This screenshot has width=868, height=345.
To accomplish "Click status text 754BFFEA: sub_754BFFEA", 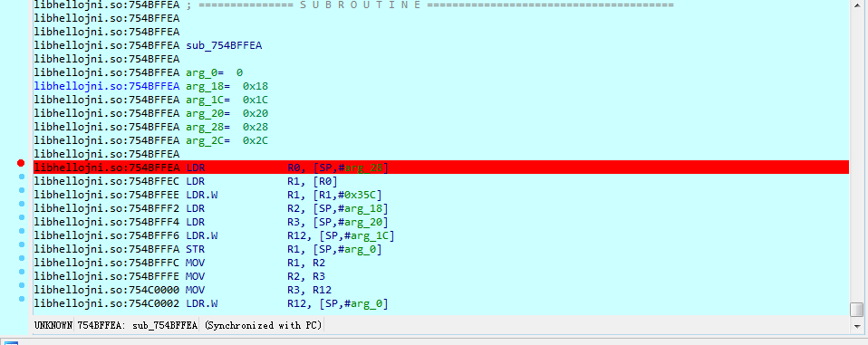I will [138, 325].
